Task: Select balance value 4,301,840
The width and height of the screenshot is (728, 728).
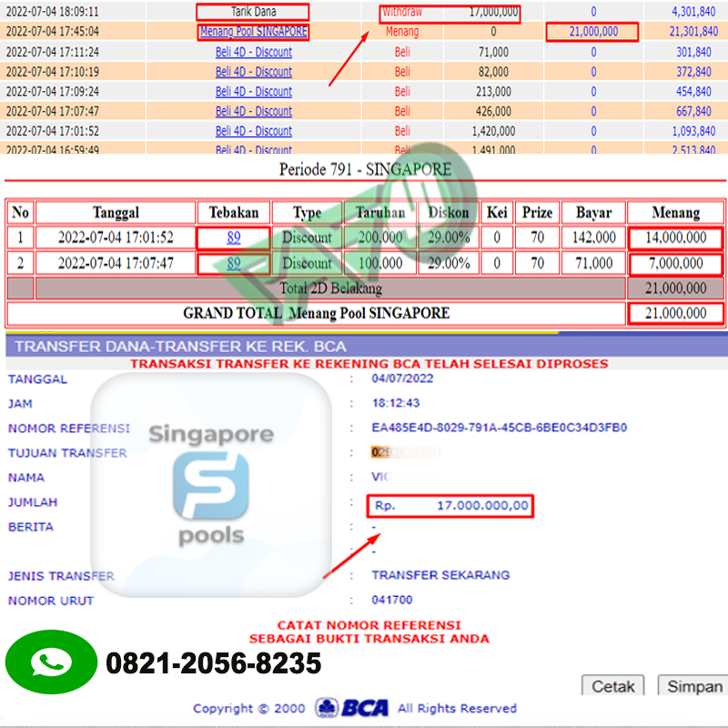Action: click(693, 12)
